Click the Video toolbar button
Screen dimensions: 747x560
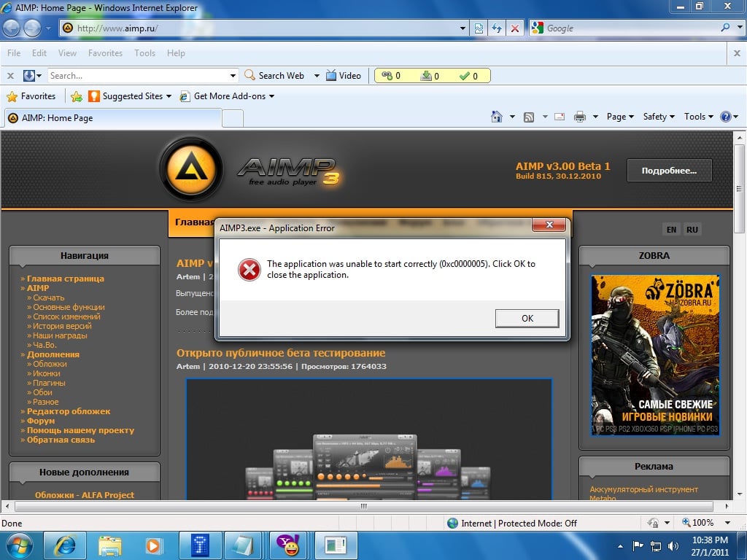click(x=344, y=75)
